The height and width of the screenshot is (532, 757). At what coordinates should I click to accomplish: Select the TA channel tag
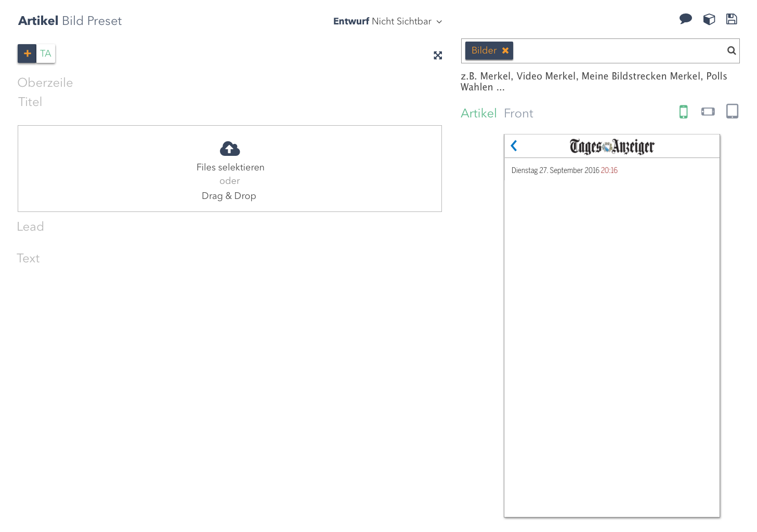pos(46,54)
